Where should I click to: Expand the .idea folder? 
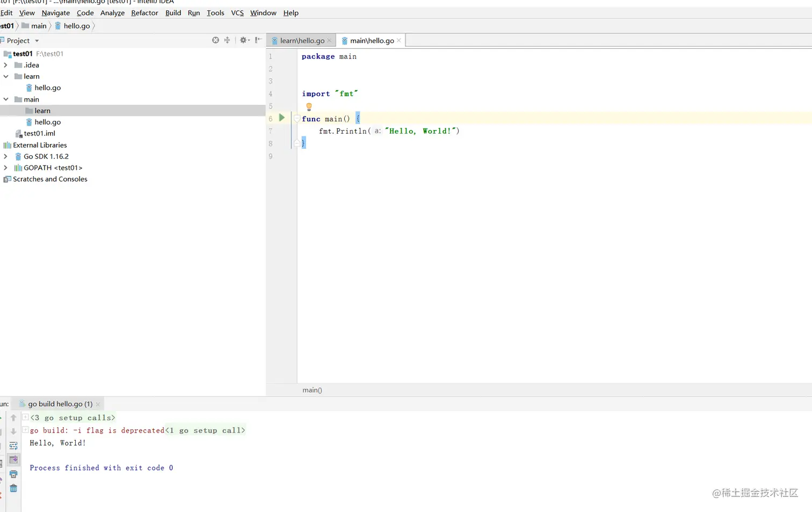[x=6, y=65]
